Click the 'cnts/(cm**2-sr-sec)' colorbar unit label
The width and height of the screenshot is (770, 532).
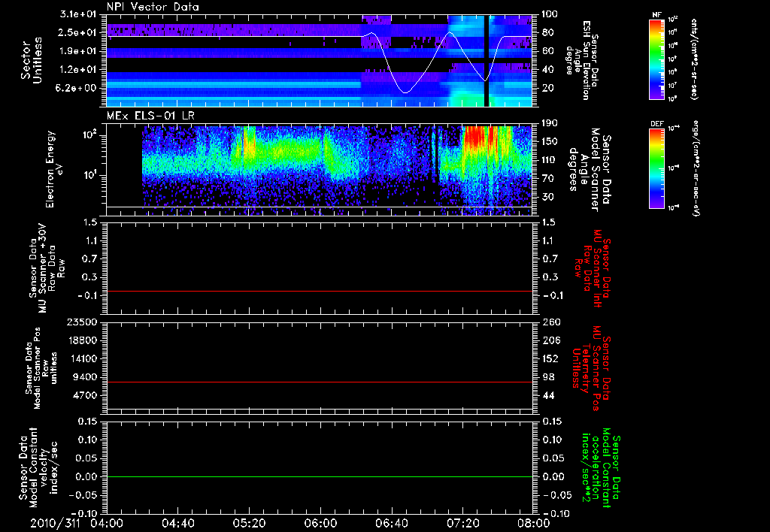tap(694, 59)
